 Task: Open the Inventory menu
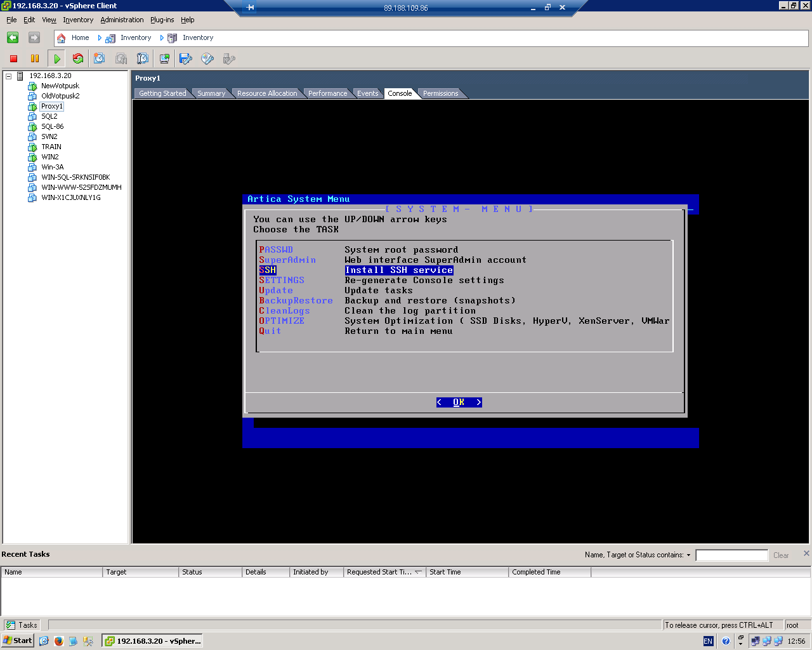[78, 20]
